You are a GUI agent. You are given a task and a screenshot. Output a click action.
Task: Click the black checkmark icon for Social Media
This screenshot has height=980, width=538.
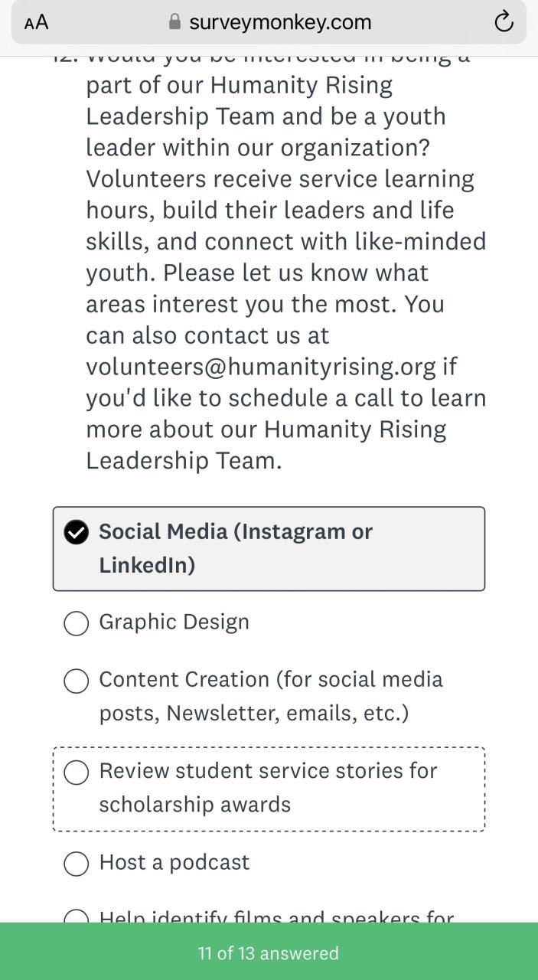click(x=77, y=532)
